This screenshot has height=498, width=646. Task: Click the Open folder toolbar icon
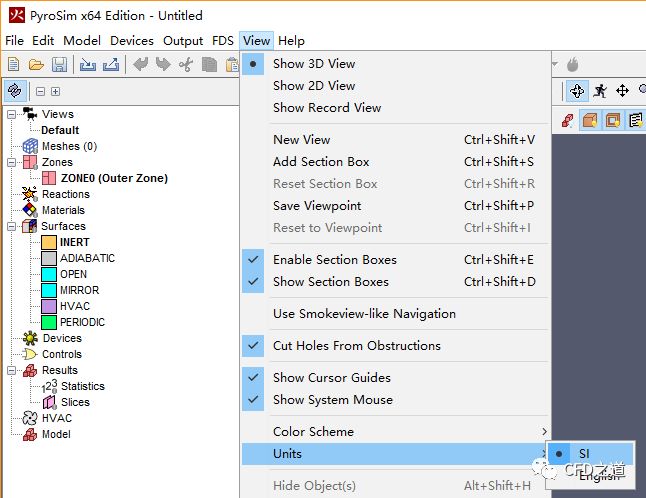coord(36,65)
